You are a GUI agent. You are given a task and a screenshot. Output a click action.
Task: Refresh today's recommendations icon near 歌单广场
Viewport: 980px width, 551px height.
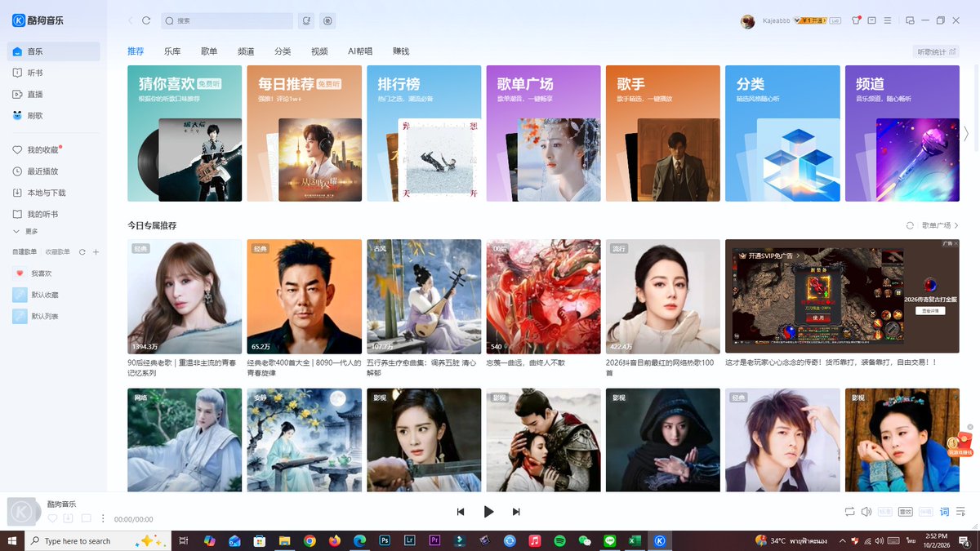tap(910, 225)
